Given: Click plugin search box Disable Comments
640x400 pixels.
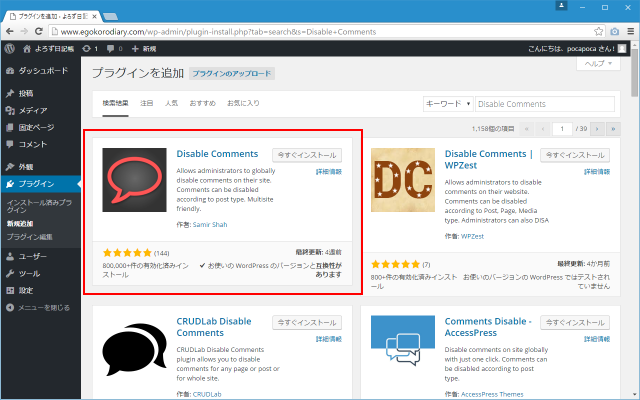Looking at the screenshot, I should pos(545,104).
